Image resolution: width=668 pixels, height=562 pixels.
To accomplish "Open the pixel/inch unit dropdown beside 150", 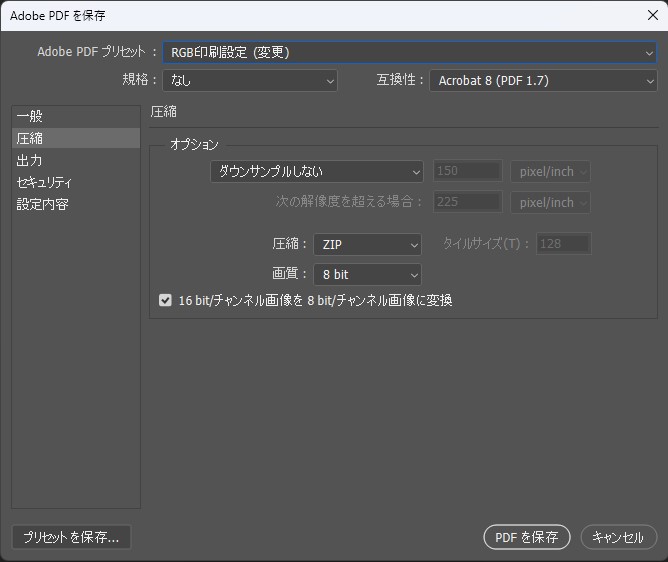I will coord(550,172).
